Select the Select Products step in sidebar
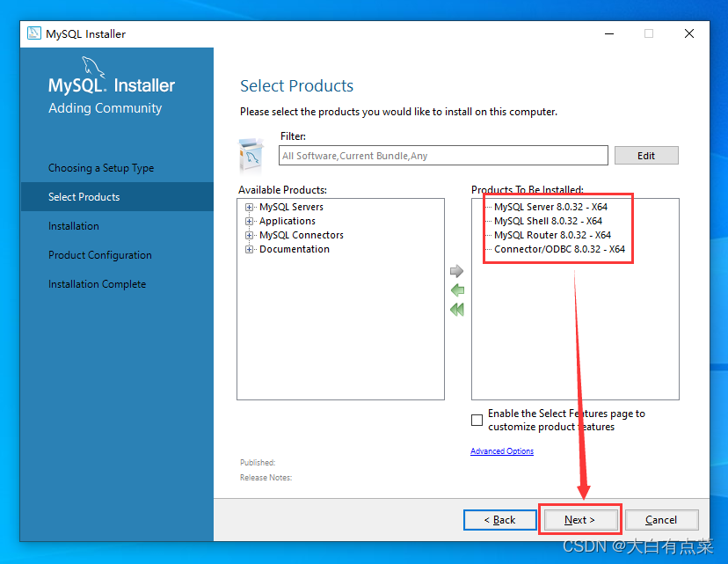728x564 pixels. click(x=117, y=197)
